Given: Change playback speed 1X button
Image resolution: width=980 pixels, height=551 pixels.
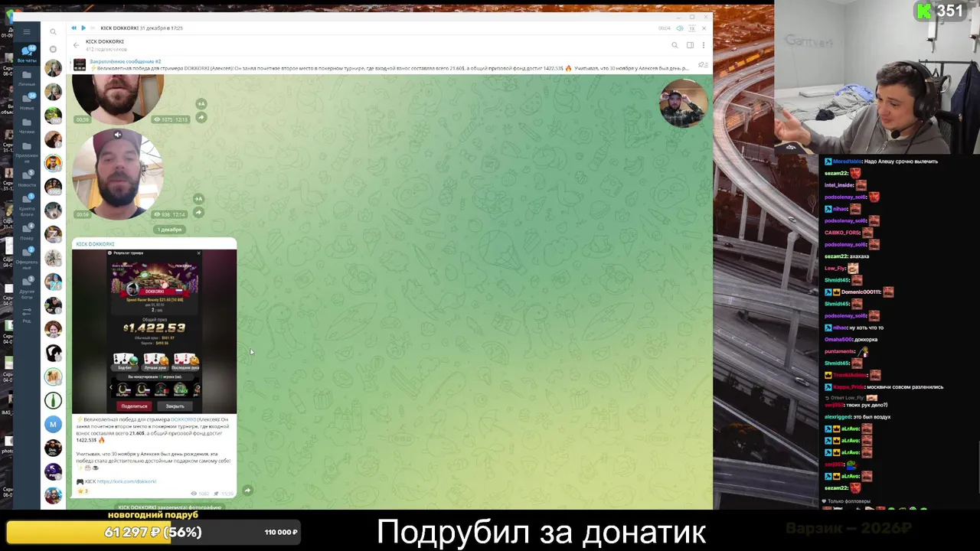Looking at the screenshot, I should coord(691,28).
